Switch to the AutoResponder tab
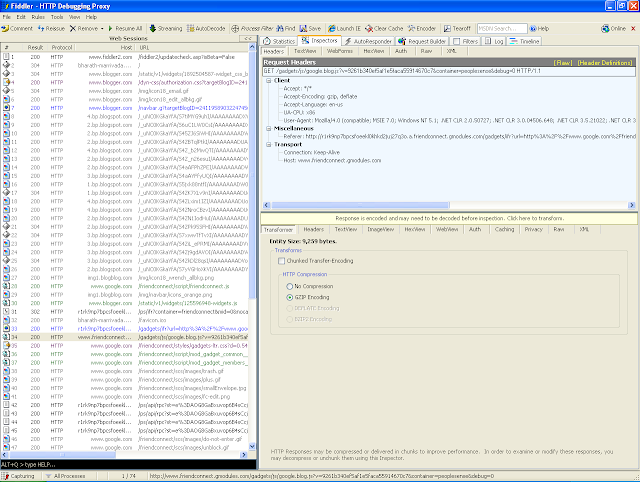 point(369,41)
